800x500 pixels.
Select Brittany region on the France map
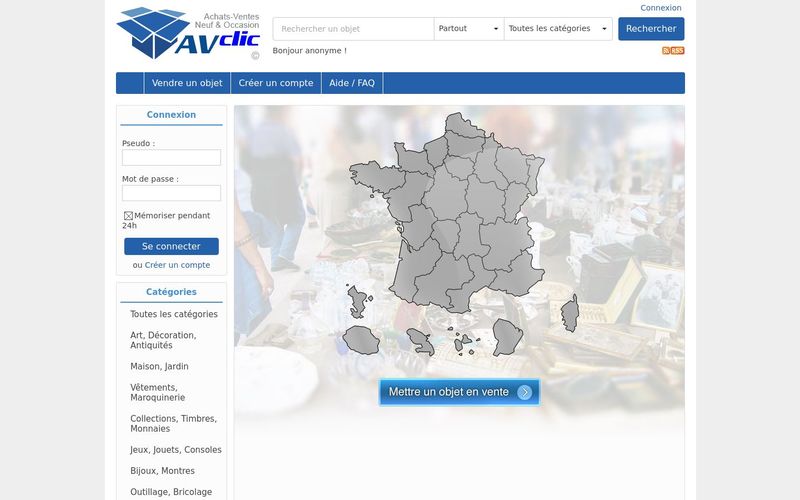376,178
